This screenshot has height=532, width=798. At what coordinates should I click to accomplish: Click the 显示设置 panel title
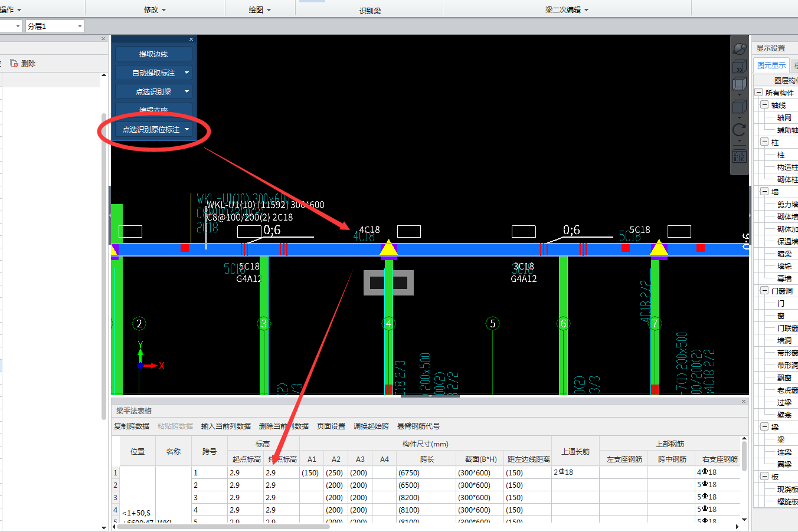[771, 48]
